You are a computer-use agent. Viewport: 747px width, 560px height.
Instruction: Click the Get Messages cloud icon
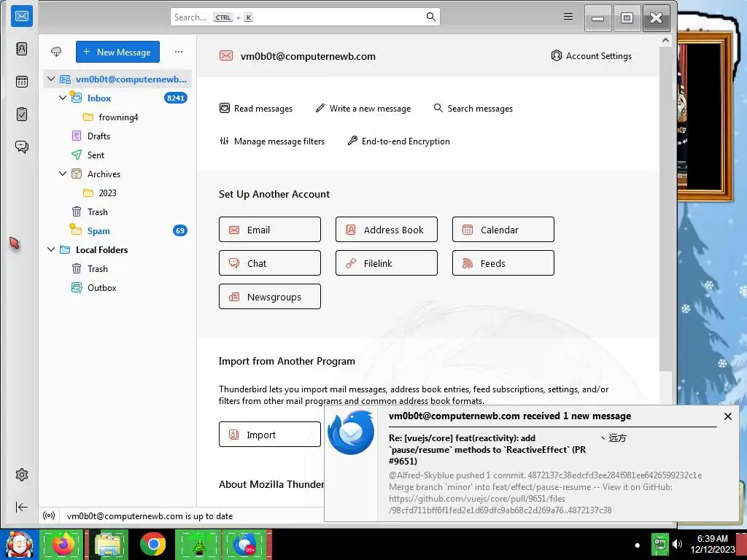pyautogui.click(x=56, y=52)
